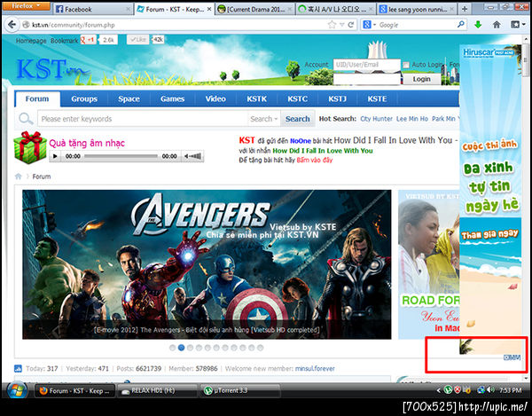This screenshot has height=416, width=532.
Task: Select the last slideshow dot
Action: [x=260, y=348]
